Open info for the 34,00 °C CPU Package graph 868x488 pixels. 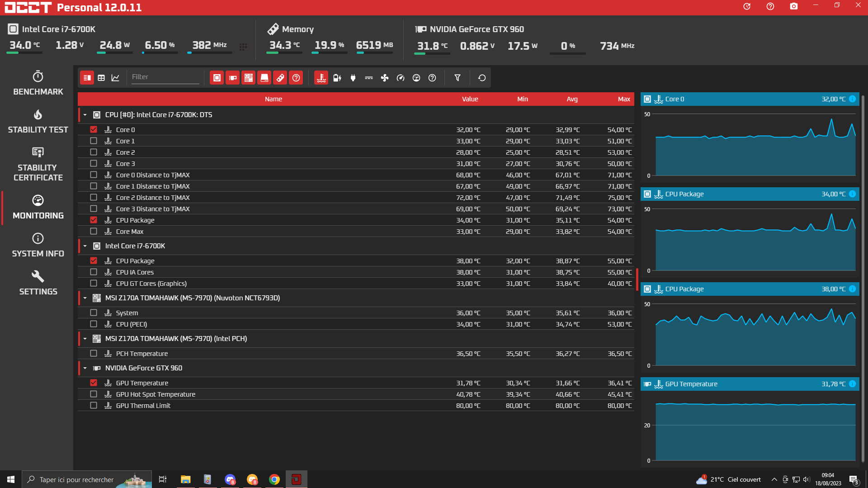[852, 194]
